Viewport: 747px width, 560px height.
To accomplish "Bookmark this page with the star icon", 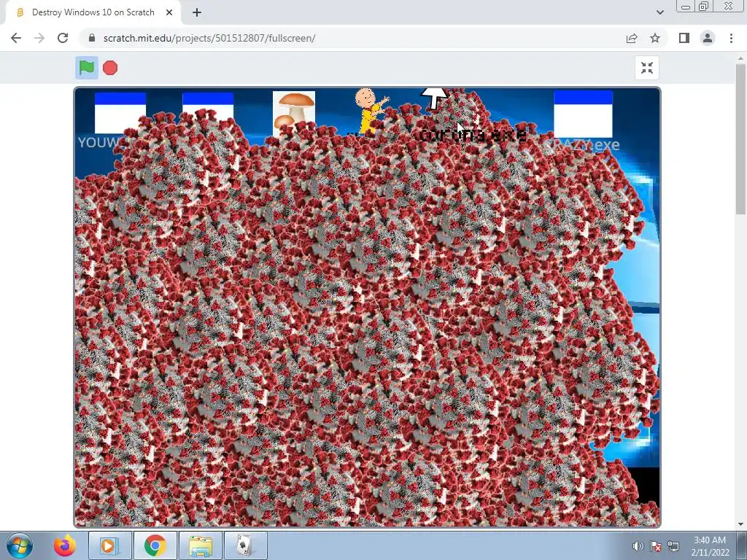I will (655, 38).
